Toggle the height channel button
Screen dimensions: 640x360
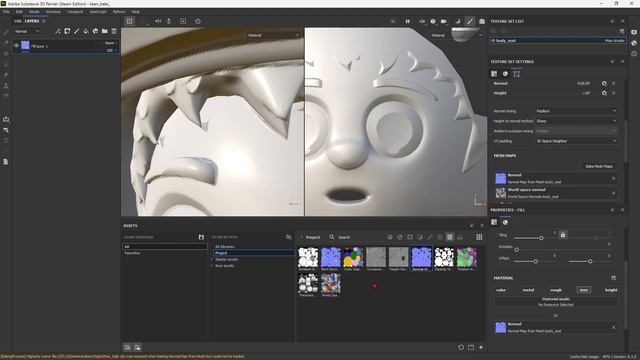pos(611,290)
